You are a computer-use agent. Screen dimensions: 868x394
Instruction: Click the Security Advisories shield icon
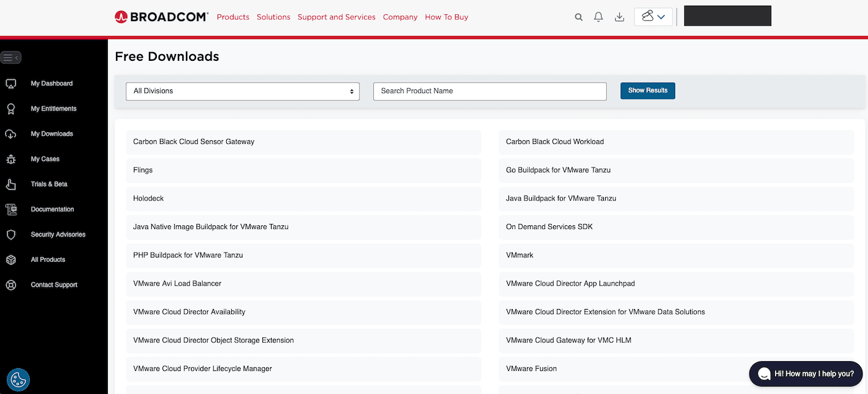pos(11,235)
